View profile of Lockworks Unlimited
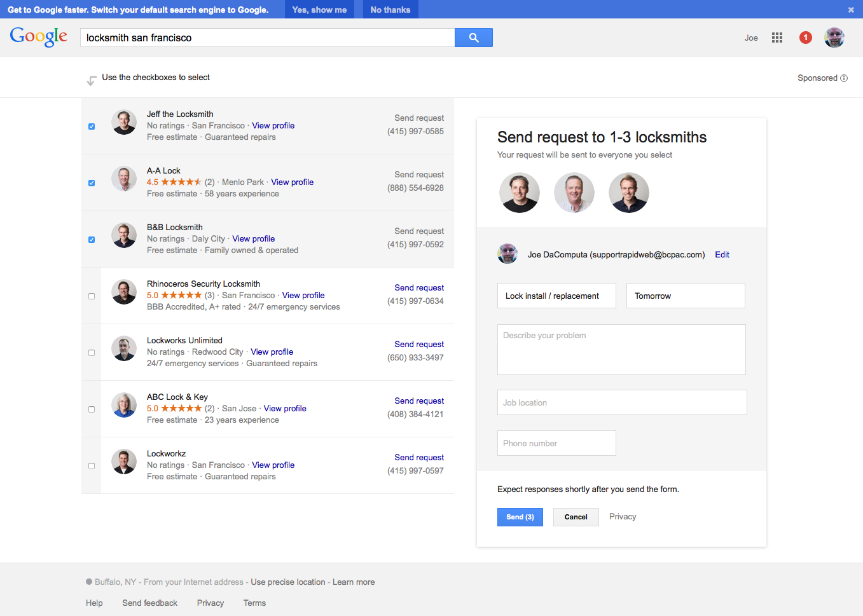This screenshot has width=863, height=616. [x=272, y=352]
